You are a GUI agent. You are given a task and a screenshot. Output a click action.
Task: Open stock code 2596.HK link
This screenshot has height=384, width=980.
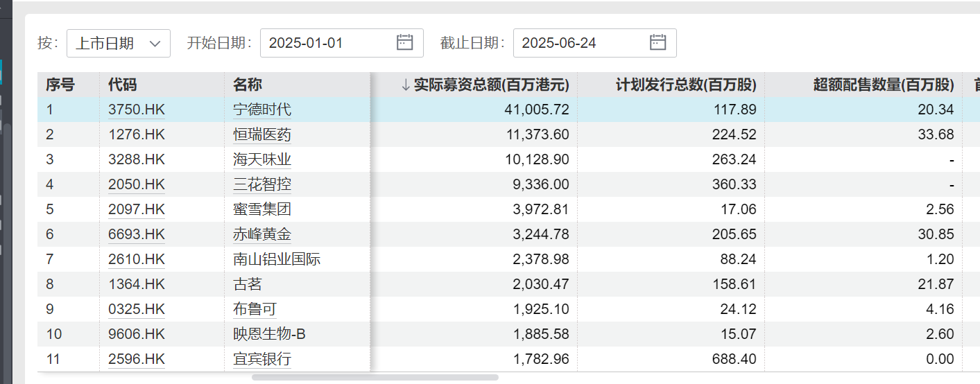(137, 359)
